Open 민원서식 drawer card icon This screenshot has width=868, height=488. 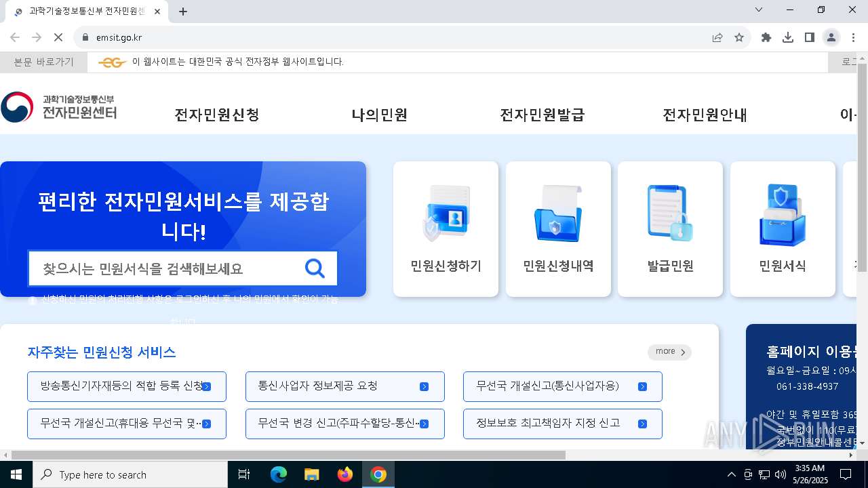click(783, 215)
